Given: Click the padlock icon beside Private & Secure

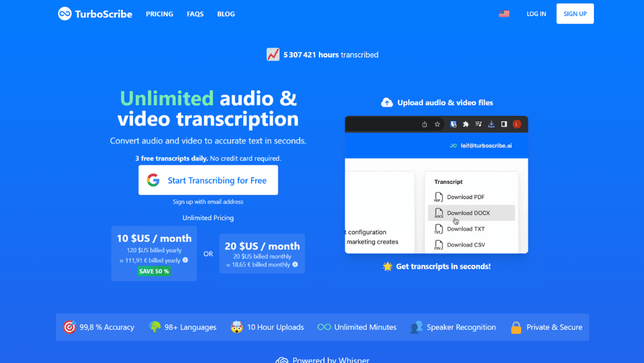Looking at the screenshot, I should tap(516, 327).
